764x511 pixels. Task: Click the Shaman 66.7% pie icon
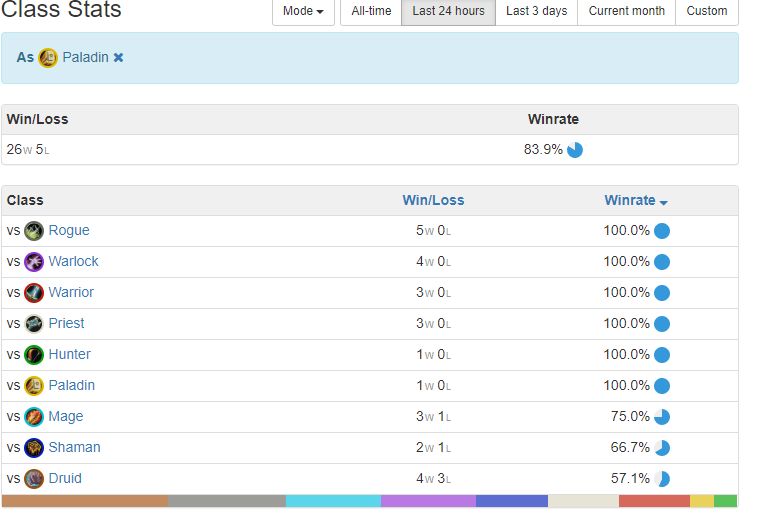click(x=662, y=448)
